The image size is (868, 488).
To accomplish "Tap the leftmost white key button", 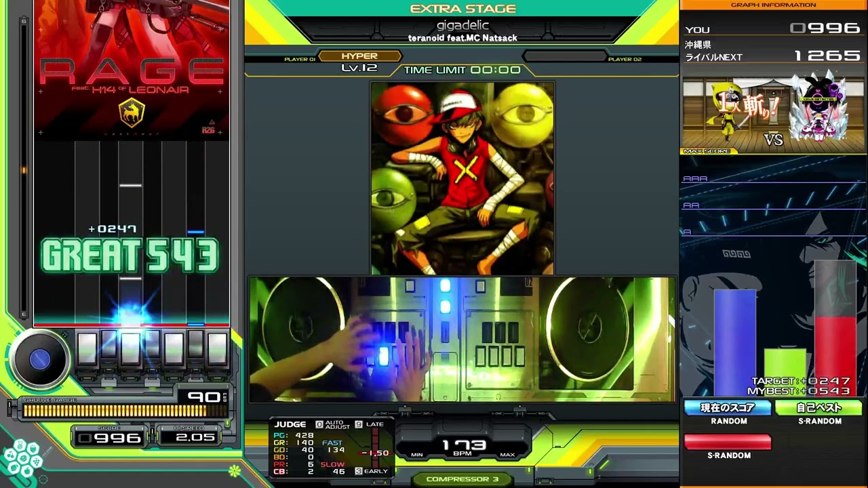I will [87, 348].
